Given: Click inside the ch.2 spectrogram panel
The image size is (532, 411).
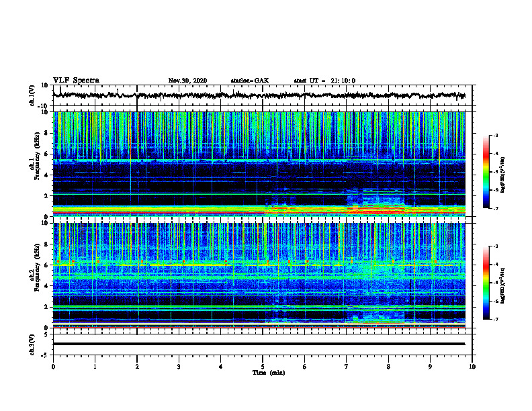Looking at the screenshot, I should [259, 275].
